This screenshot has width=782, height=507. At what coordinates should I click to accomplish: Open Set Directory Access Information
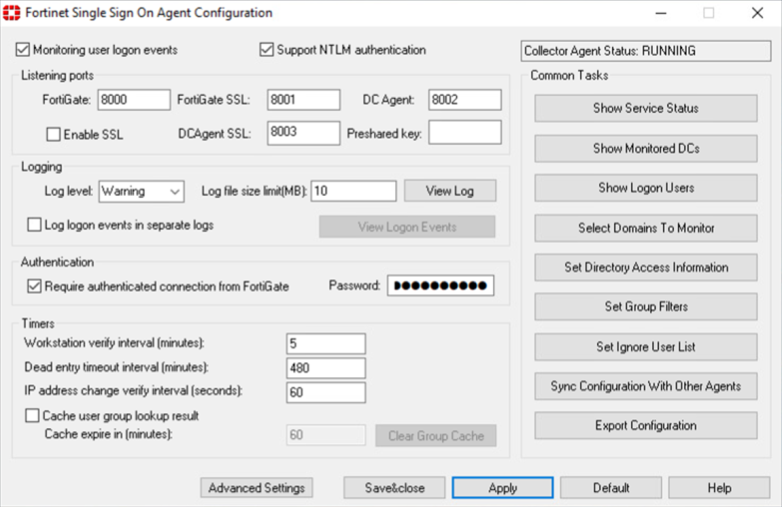pos(646,267)
